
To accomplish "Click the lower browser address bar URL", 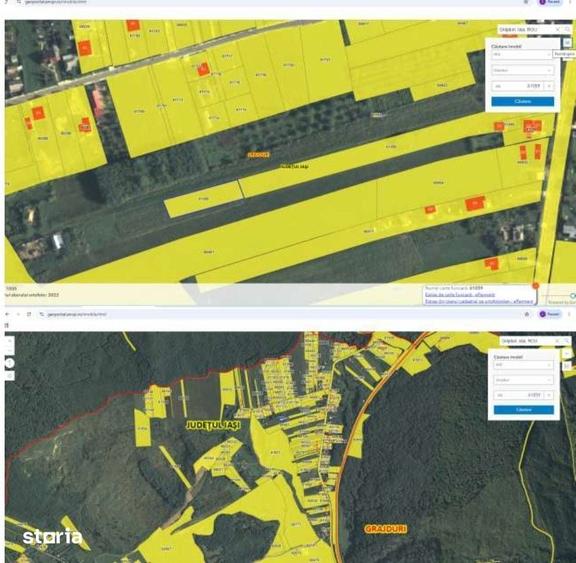I will 77,314.
